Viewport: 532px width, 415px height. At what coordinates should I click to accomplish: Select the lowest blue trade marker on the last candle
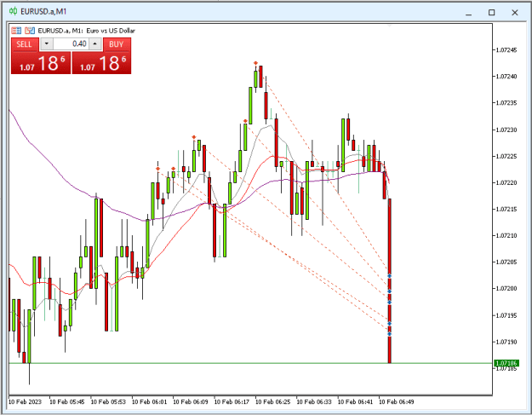point(390,334)
